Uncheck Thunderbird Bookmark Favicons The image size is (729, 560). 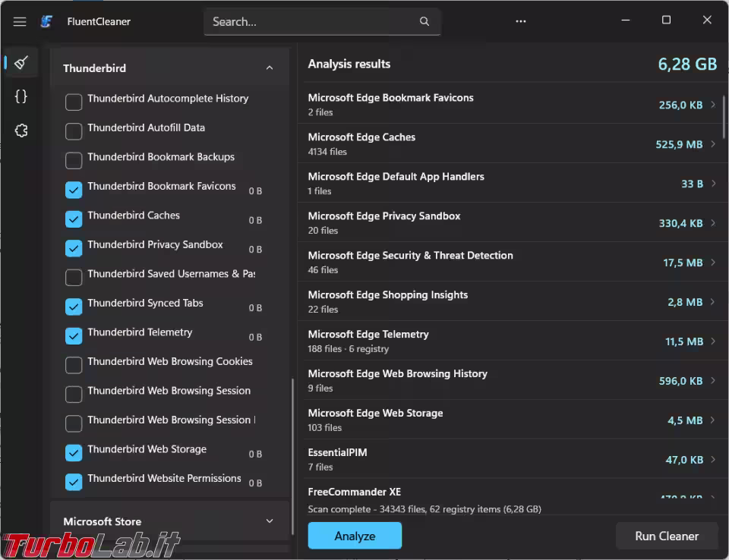click(74, 190)
